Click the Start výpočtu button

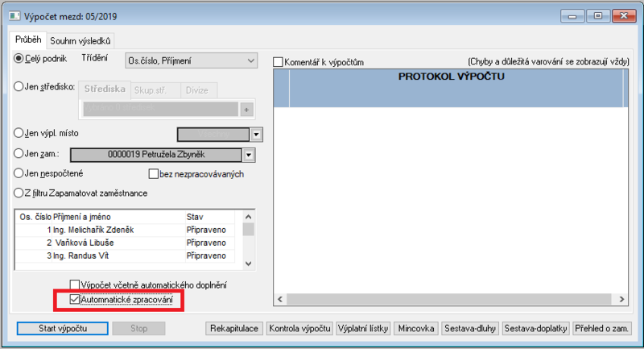[x=63, y=328]
